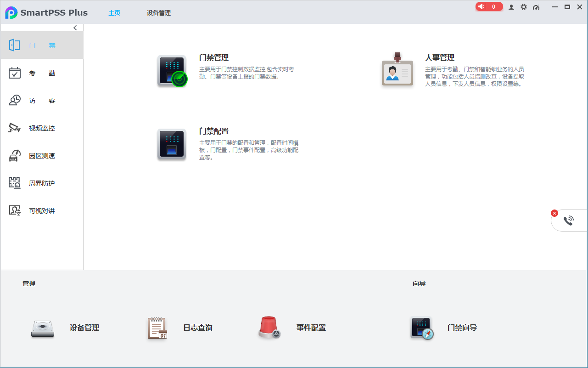Collapse the left sidebar with the chevron
Viewport: 588px width, 368px height.
point(75,28)
